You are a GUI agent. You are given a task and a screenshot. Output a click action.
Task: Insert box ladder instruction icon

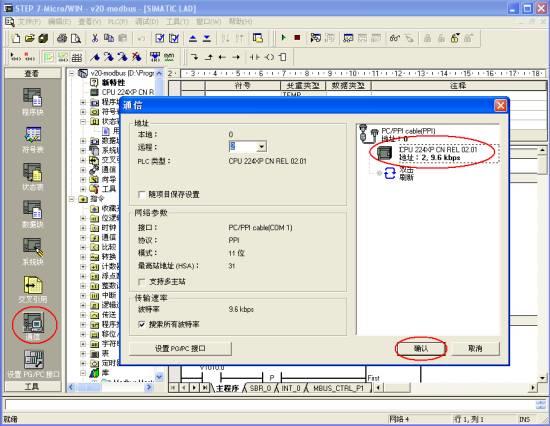click(x=283, y=57)
